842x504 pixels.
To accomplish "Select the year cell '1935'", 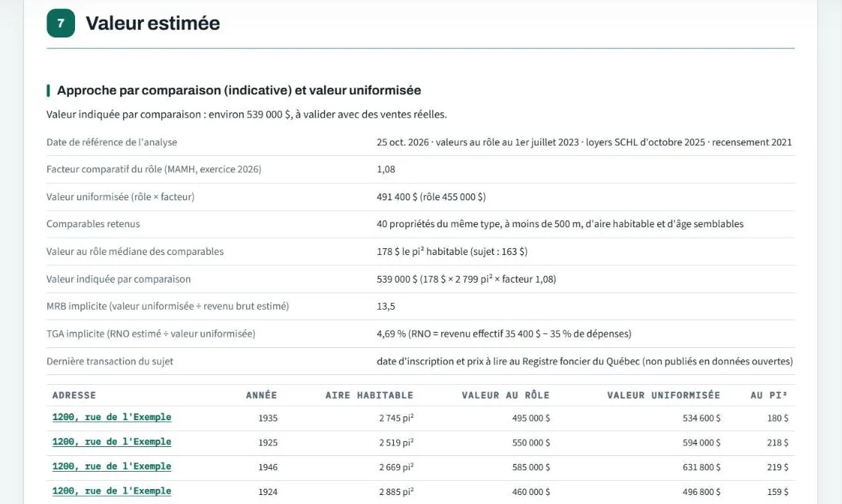I will 268,418.
